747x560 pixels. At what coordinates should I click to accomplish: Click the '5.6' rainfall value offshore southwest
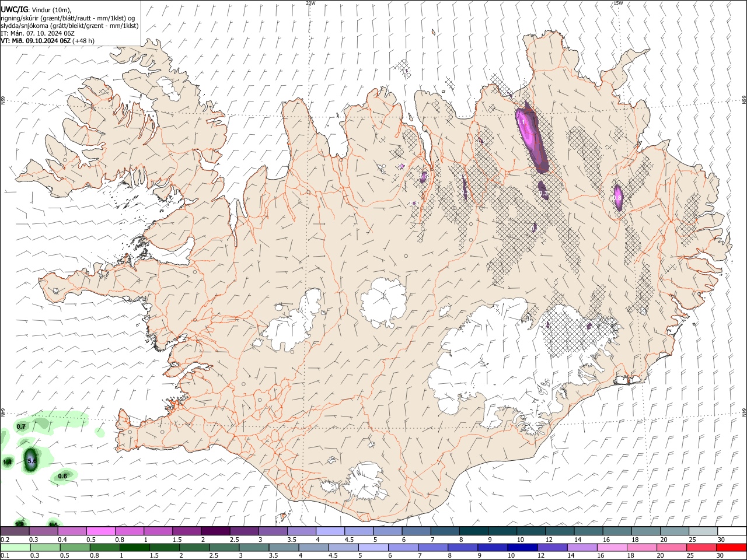click(x=32, y=461)
